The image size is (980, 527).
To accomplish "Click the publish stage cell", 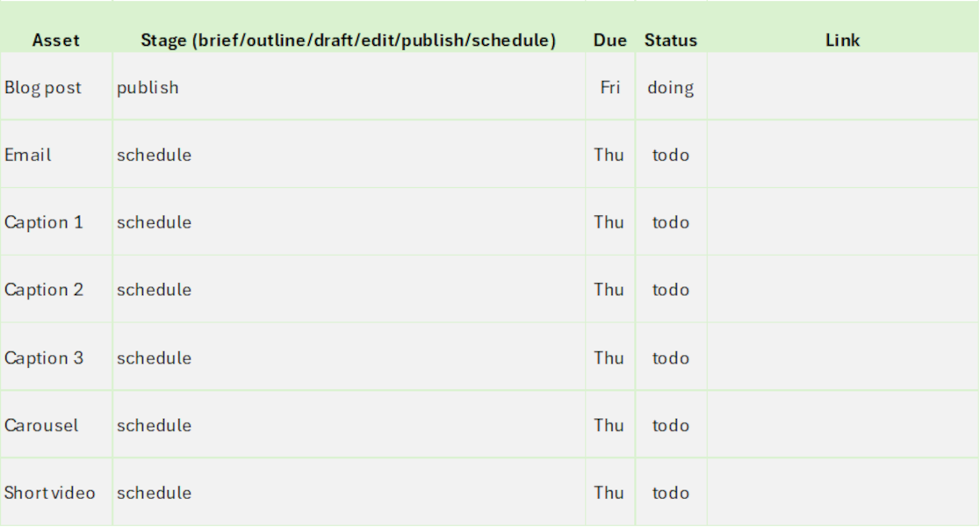I will pos(349,86).
